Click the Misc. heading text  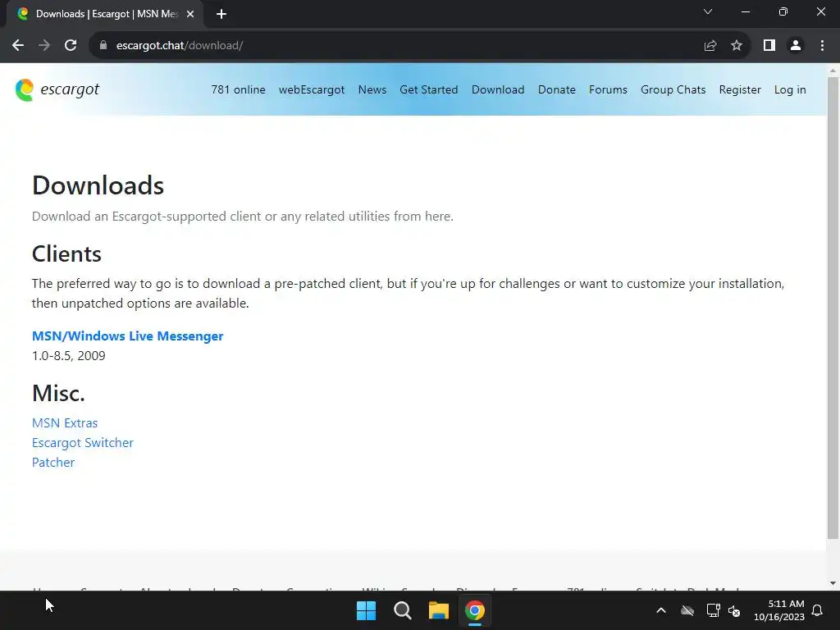[58, 393]
